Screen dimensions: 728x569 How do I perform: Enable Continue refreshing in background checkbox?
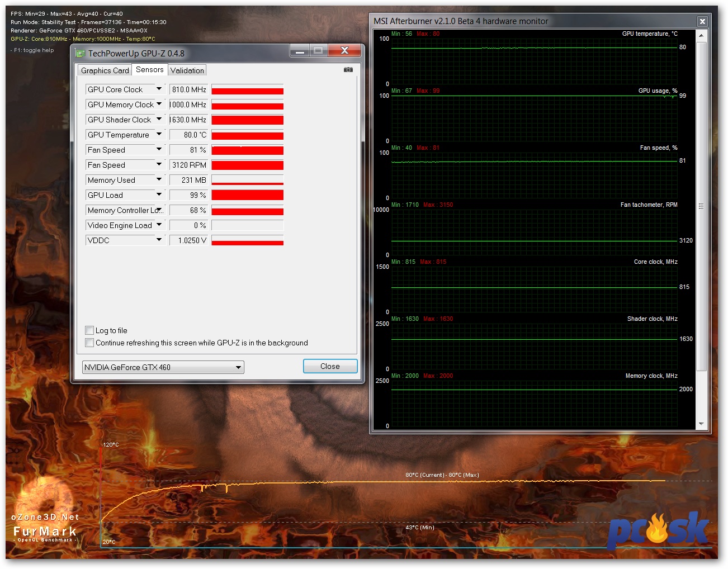89,343
